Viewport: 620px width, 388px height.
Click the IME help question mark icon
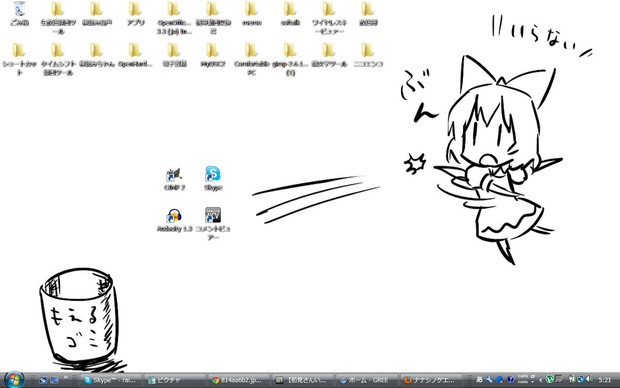[510, 379]
